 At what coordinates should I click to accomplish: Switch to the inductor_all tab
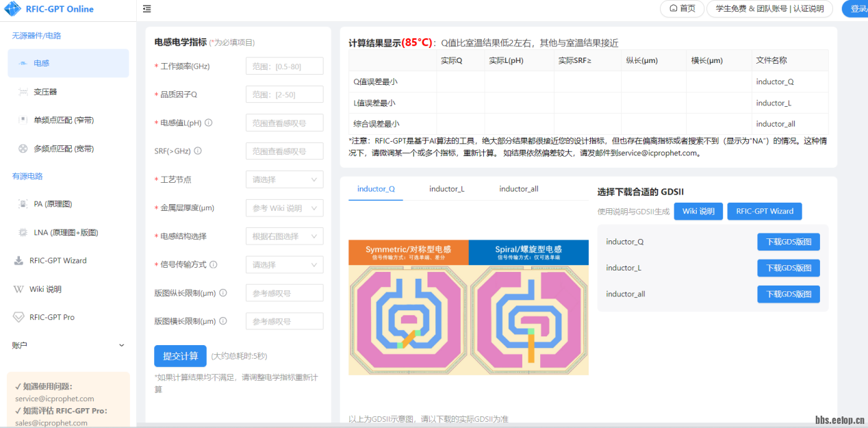click(519, 189)
